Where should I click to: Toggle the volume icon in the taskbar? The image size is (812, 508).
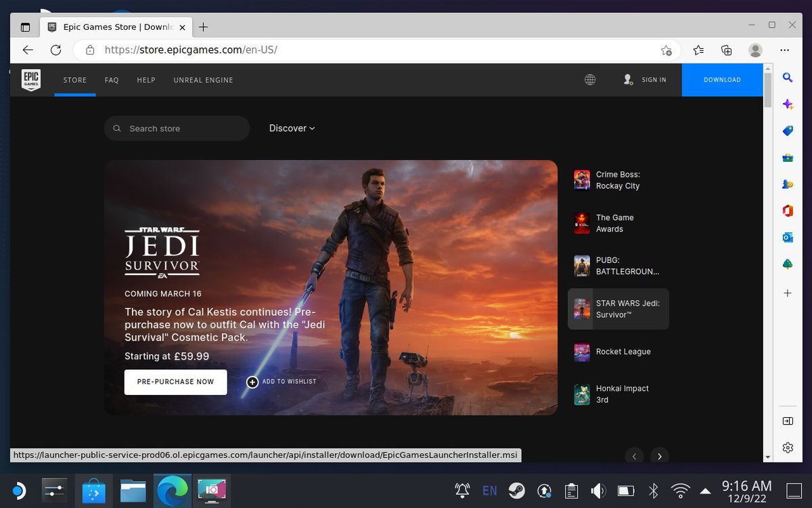pos(598,490)
